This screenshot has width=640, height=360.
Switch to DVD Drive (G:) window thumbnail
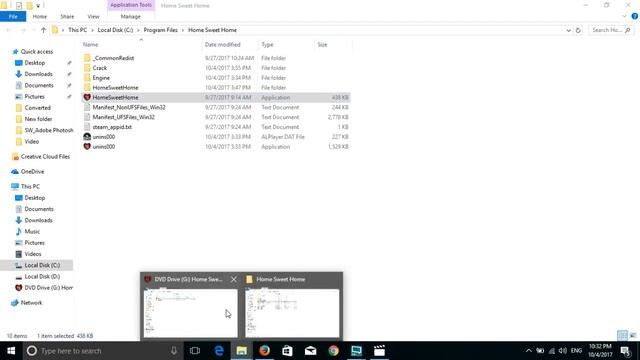(x=190, y=313)
